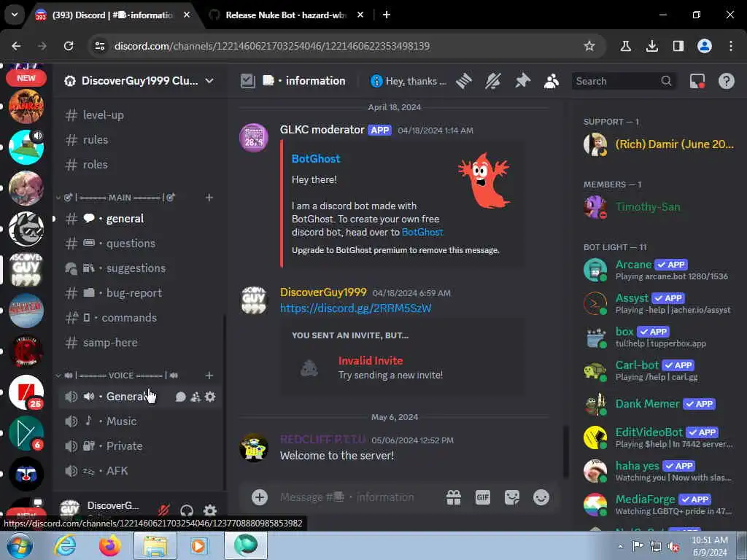Open the Discord inbox icon
This screenshot has width=747, height=560.
tap(697, 81)
